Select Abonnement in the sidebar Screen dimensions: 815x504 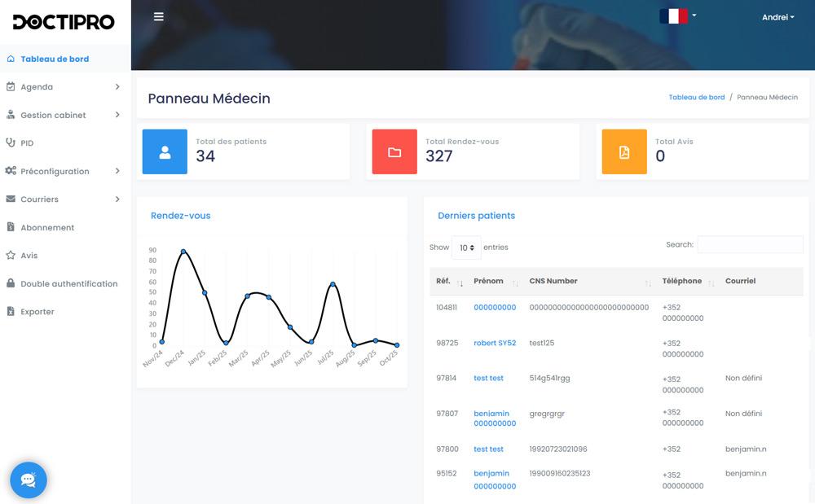pyautogui.click(x=47, y=227)
